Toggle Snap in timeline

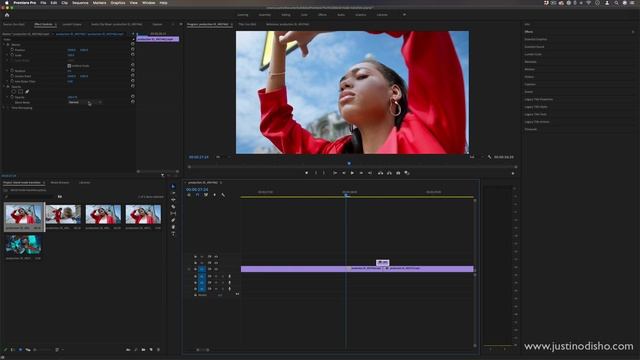tap(197, 195)
